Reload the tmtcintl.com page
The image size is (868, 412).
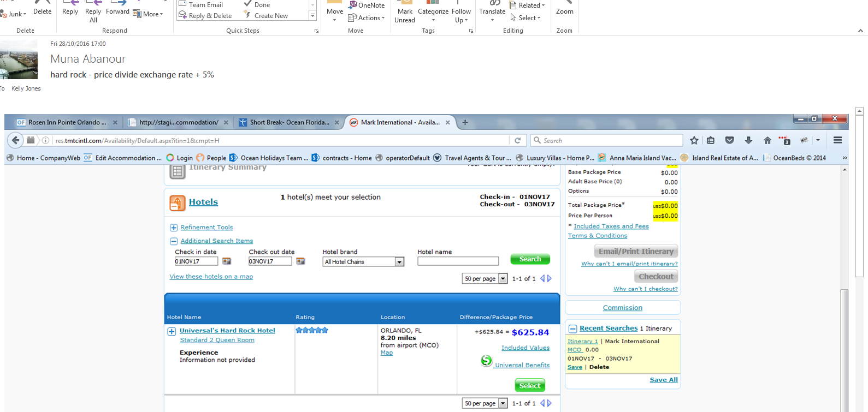point(518,140)
